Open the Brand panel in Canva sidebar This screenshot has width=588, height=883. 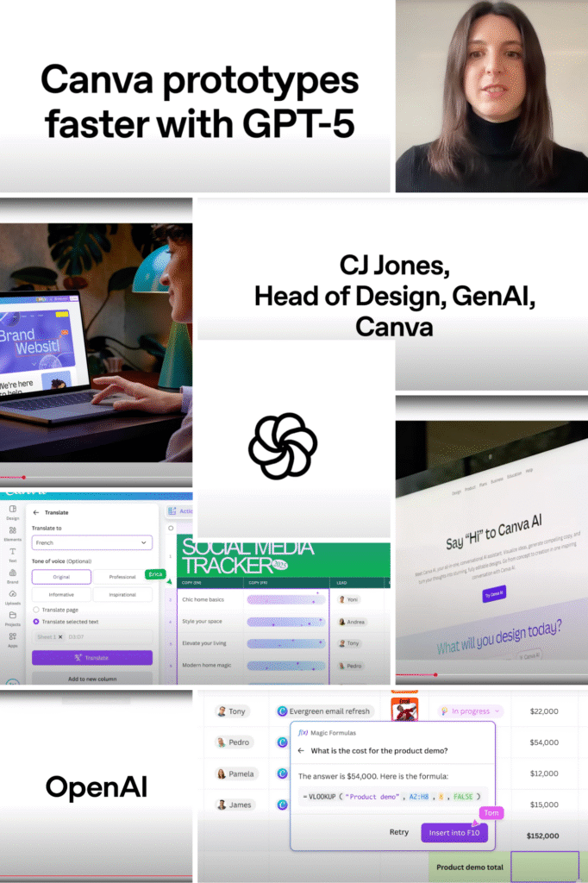coord(12,575)
